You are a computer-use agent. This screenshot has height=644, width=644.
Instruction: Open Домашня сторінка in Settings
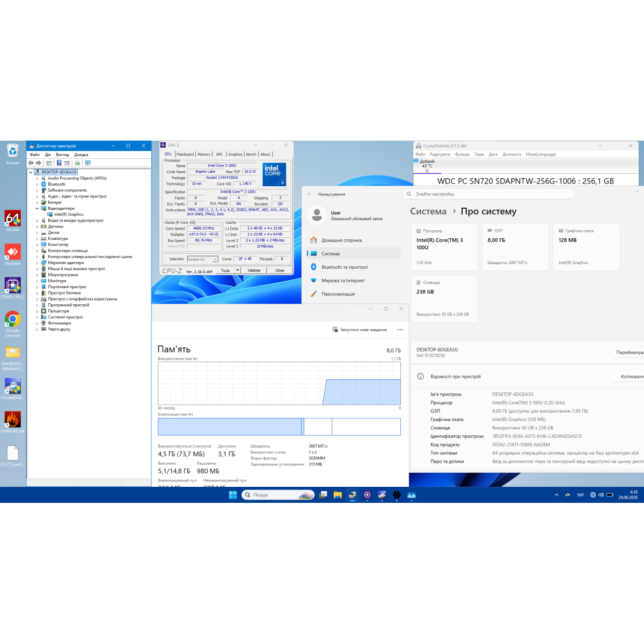[x=354, y=240]
